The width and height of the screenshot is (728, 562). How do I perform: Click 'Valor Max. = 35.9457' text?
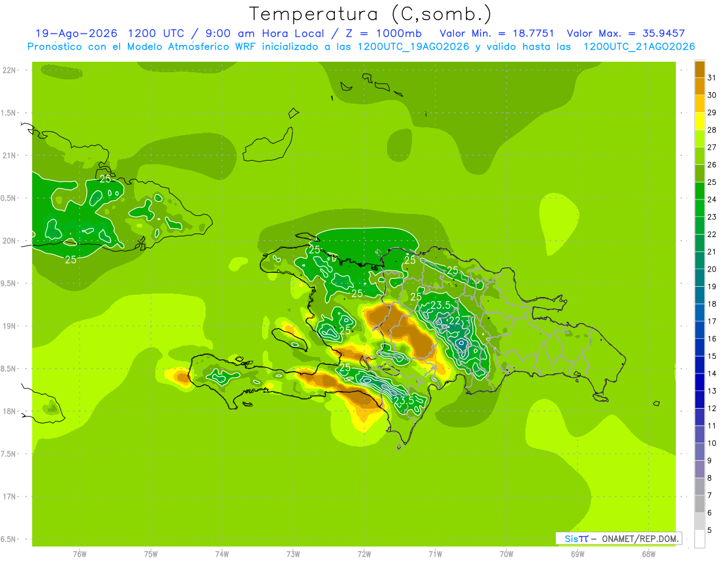tap(625, 33)
